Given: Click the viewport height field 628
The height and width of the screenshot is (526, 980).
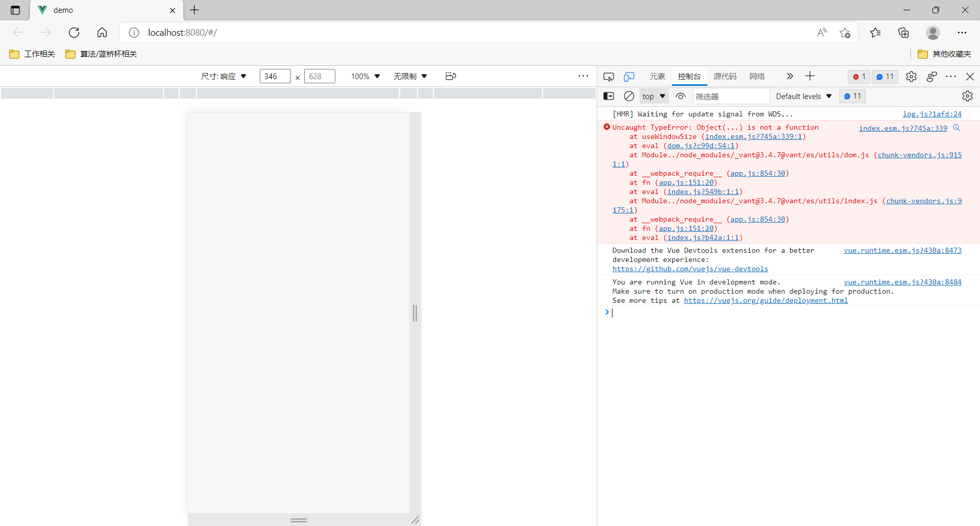Looking at the screenshot, I should [x=320, y=76].
